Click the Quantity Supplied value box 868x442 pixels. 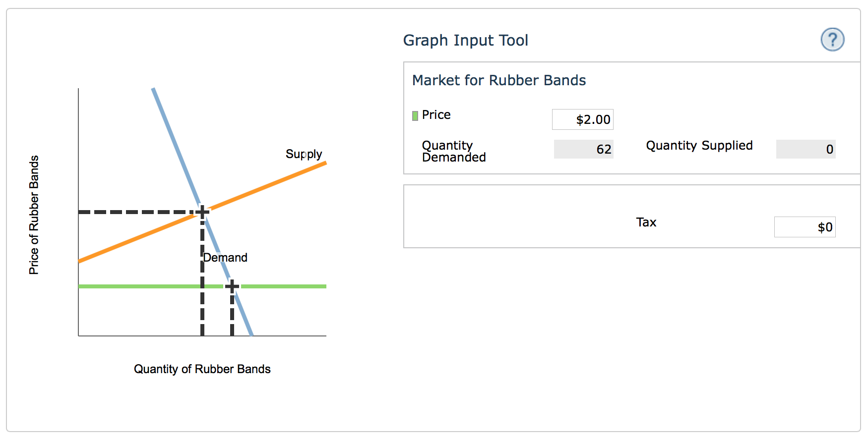pyautogui.click(x=806, y=149)
